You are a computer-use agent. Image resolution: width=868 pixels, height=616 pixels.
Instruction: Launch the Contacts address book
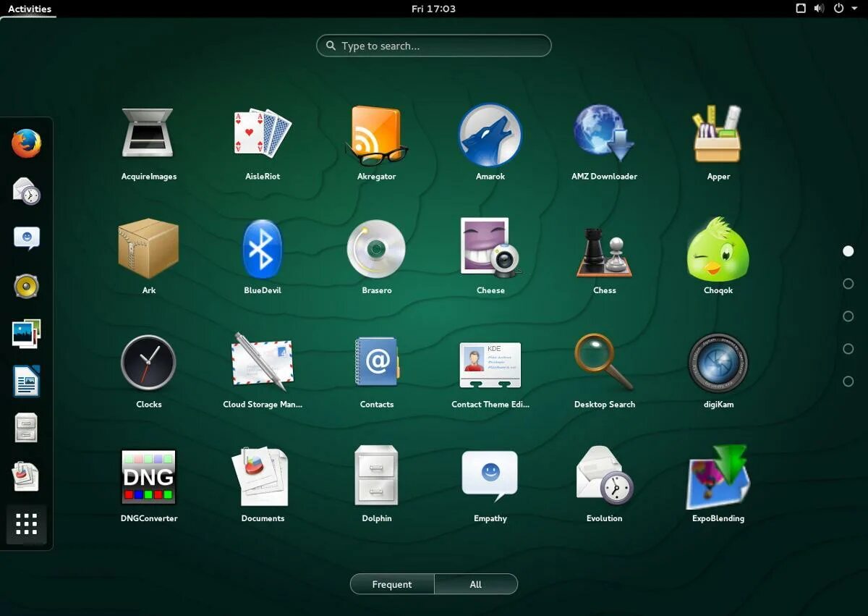pyautogui.click(x=376, y=363)
